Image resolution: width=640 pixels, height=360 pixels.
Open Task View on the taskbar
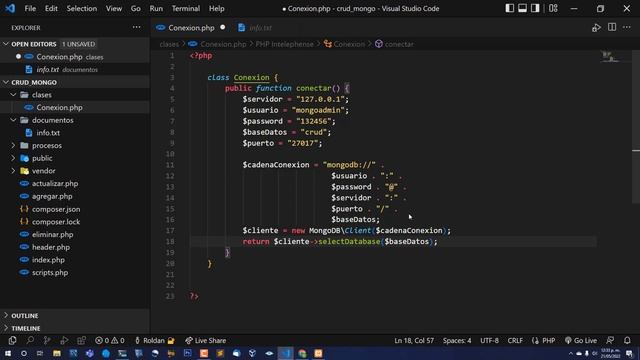pos(40,353)
